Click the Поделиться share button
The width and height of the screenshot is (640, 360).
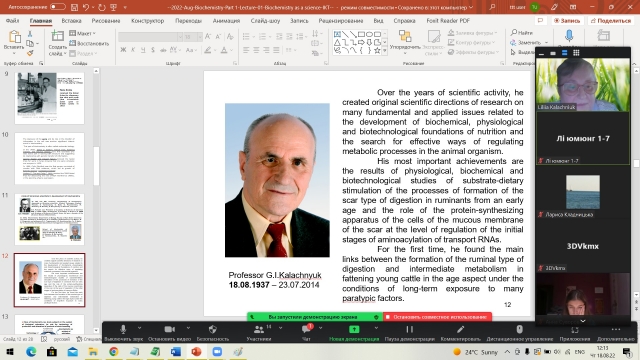[x=611, y=20]
